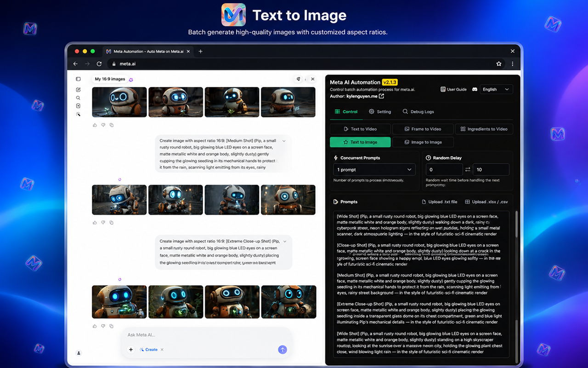Open the English language dropdown
Image resolution: width=588 pixels, height=368 pixels.
point(496,89)
